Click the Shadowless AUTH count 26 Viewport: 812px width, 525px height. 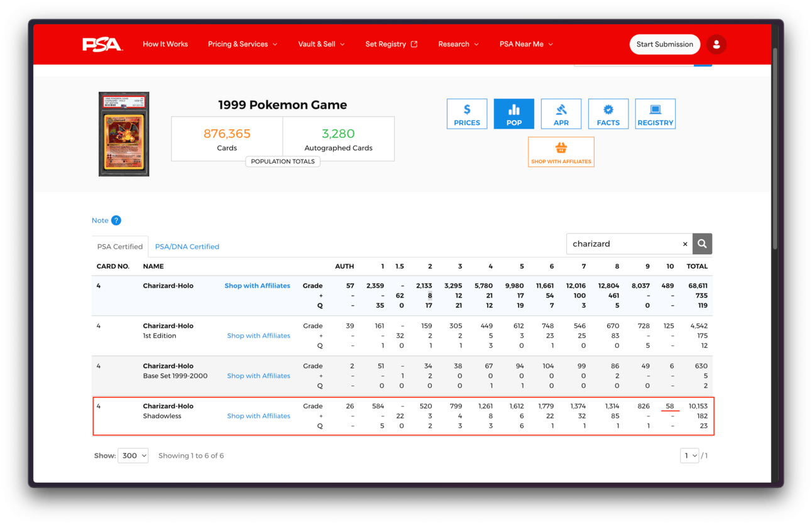pos(350,406)
